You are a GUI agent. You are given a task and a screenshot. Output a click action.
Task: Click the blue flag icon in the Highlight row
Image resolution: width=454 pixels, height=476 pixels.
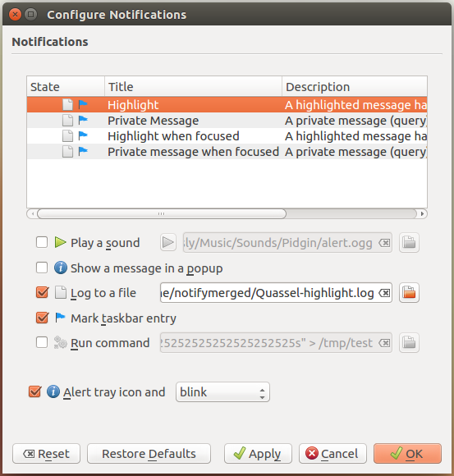[x=83, y=104]
